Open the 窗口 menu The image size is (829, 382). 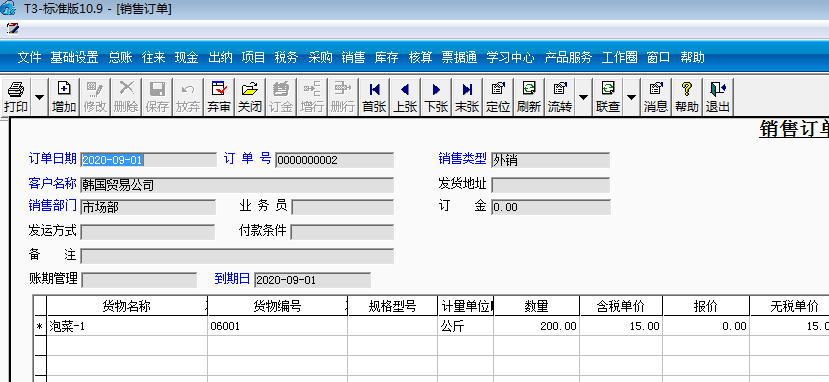coord(658,58)
